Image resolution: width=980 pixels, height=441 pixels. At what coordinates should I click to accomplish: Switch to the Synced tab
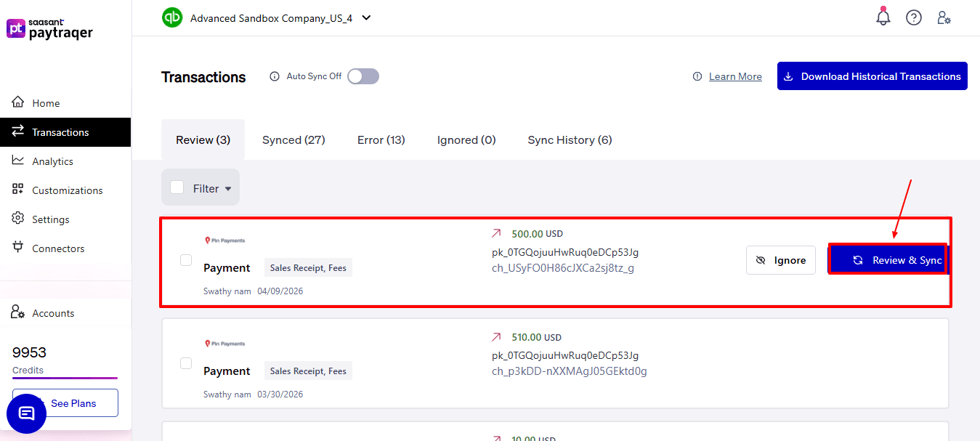pos(293,139)
